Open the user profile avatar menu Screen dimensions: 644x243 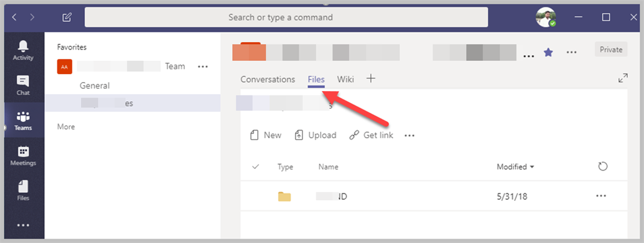[x=546, y=17]
